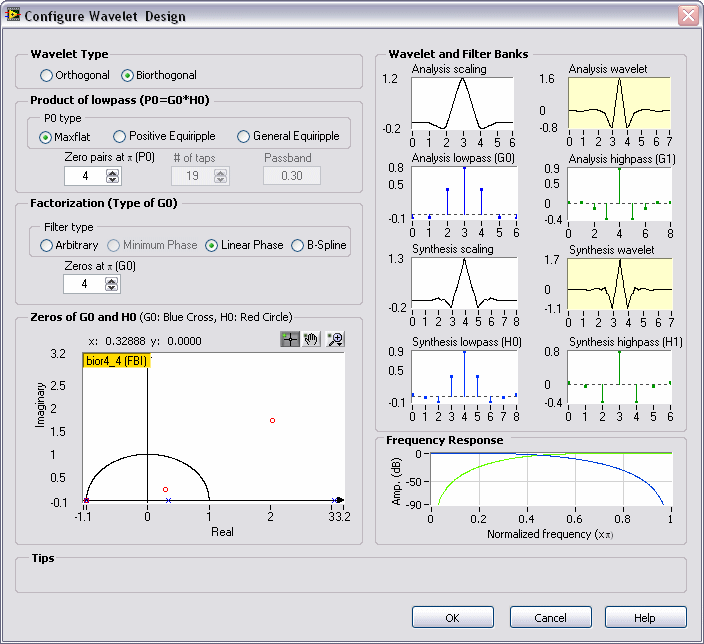
Task: Click the Zero pairs at π (P0) field
Action: point(84,176)
